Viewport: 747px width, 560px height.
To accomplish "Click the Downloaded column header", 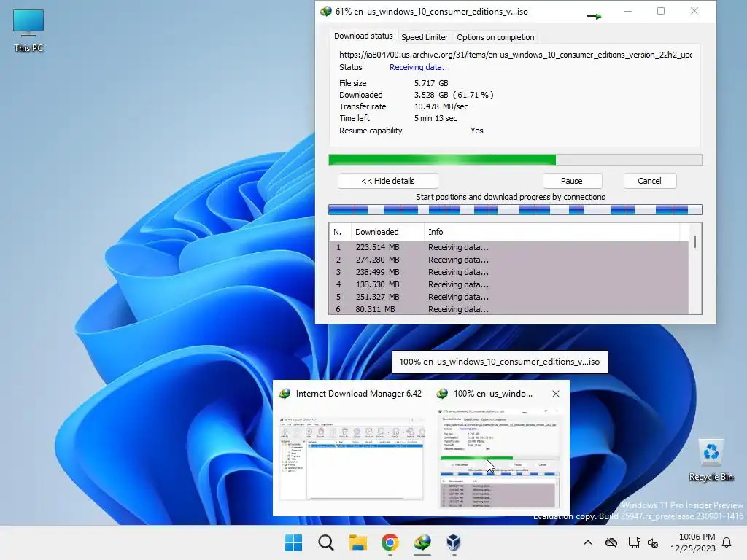I will pos(387,232).
